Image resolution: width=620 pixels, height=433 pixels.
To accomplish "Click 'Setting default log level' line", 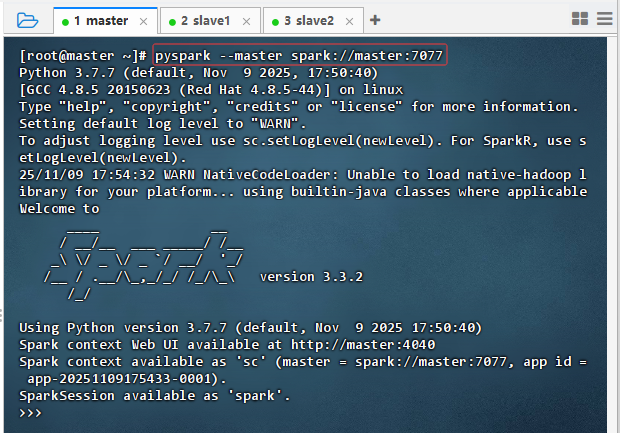I will 163,124.
